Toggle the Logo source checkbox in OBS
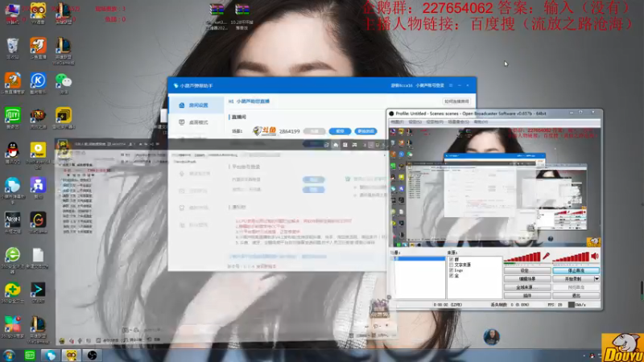The image size is (644, 362). click(451, 270)
